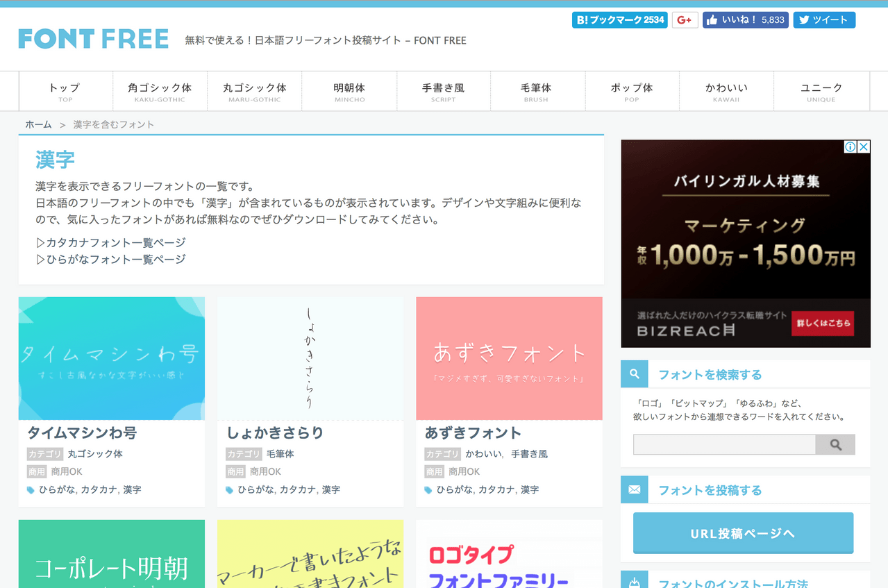Click the tag icon under しょかきさらり
The height and width of the screenshot is (588, 888).
tap(230, 490)
